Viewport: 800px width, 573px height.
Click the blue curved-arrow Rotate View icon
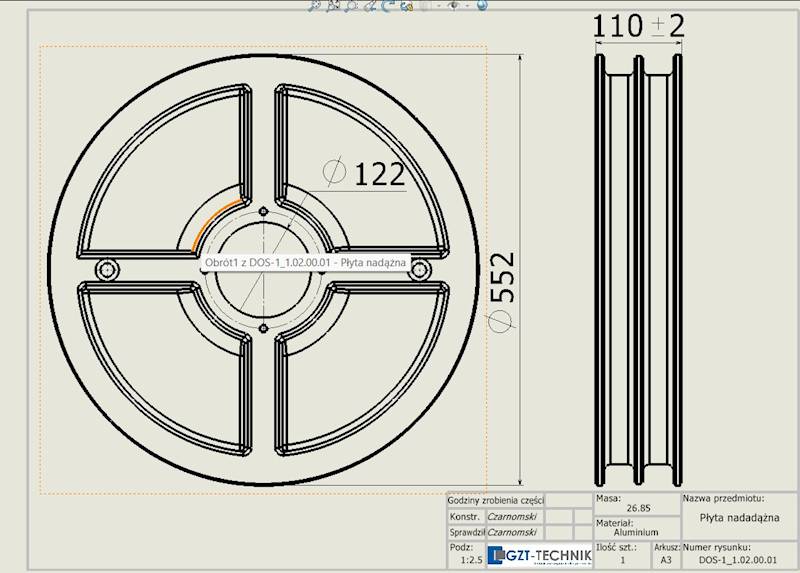(387, 5)
